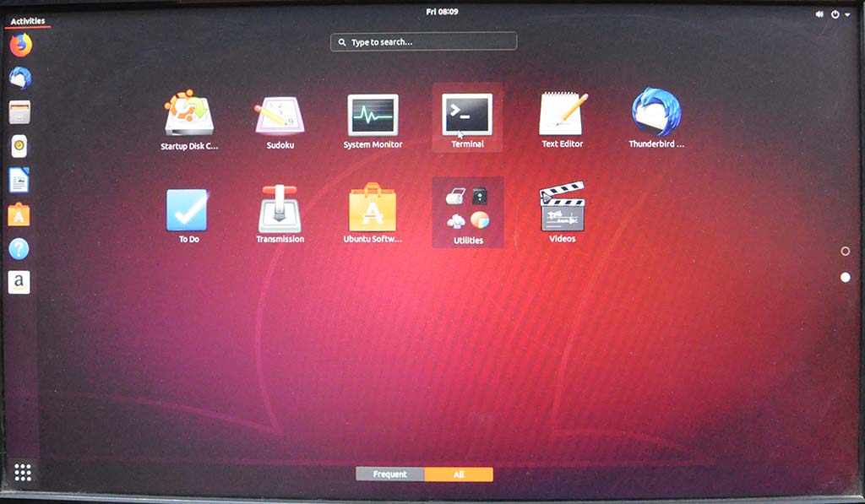Open the Sudoku game

(x=280, y=122)
